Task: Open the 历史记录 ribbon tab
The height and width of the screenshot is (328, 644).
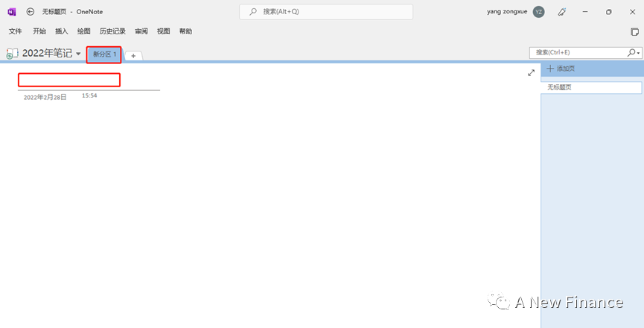Action: tap(112, 31)
